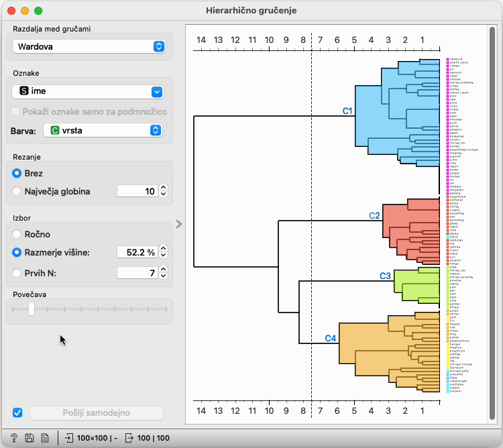Select the Največja globina radio button
The width and height of the screenshot is (503, 448).
(17, 191)
